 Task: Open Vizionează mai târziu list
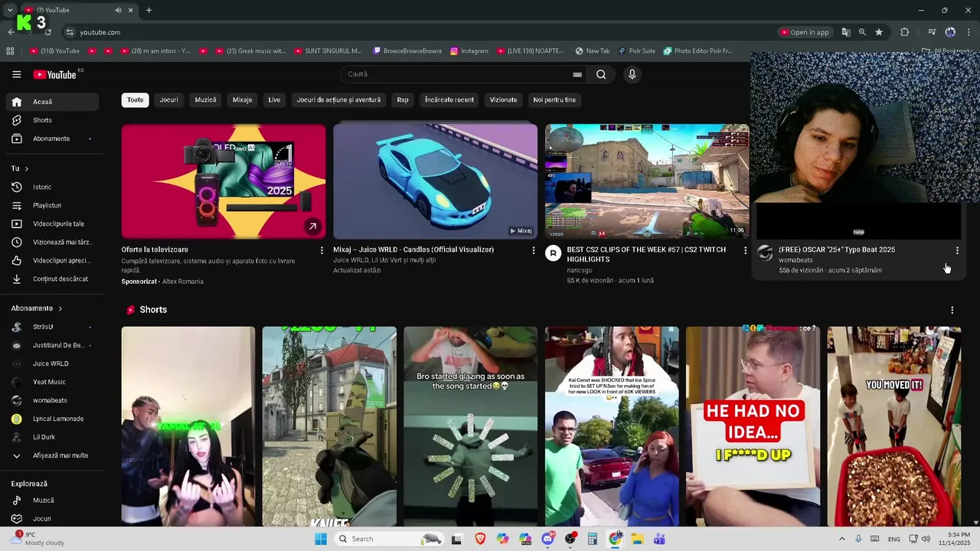pos(52,242)
